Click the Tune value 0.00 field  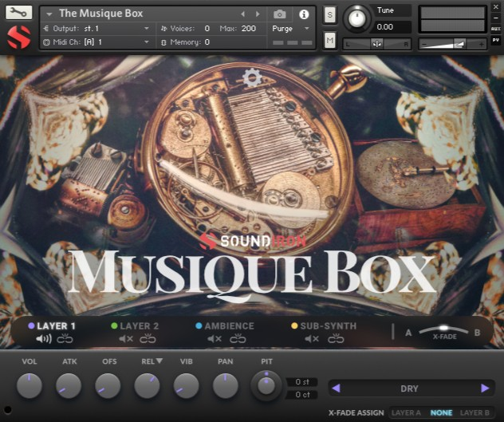[392, 26]
